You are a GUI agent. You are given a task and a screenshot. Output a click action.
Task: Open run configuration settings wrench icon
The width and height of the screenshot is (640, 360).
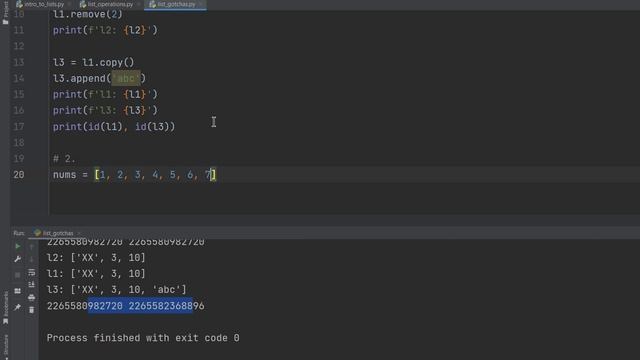[18, 259]
